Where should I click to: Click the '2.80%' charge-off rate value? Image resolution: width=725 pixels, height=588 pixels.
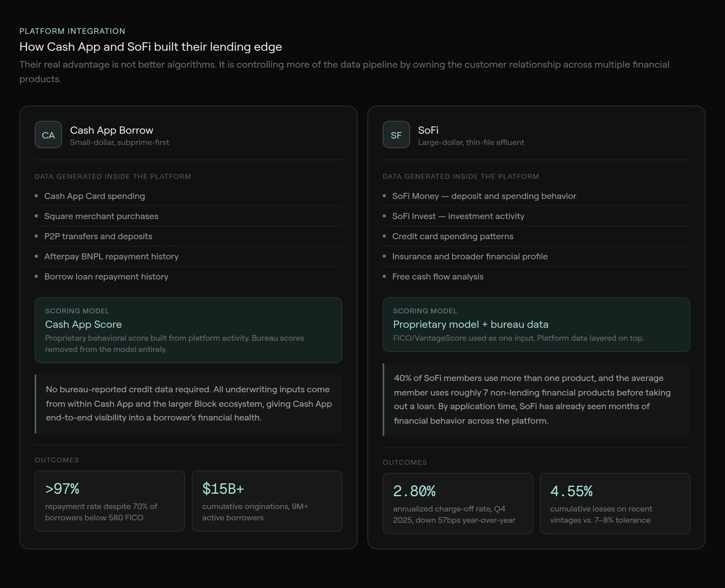(x=414, y=491)
